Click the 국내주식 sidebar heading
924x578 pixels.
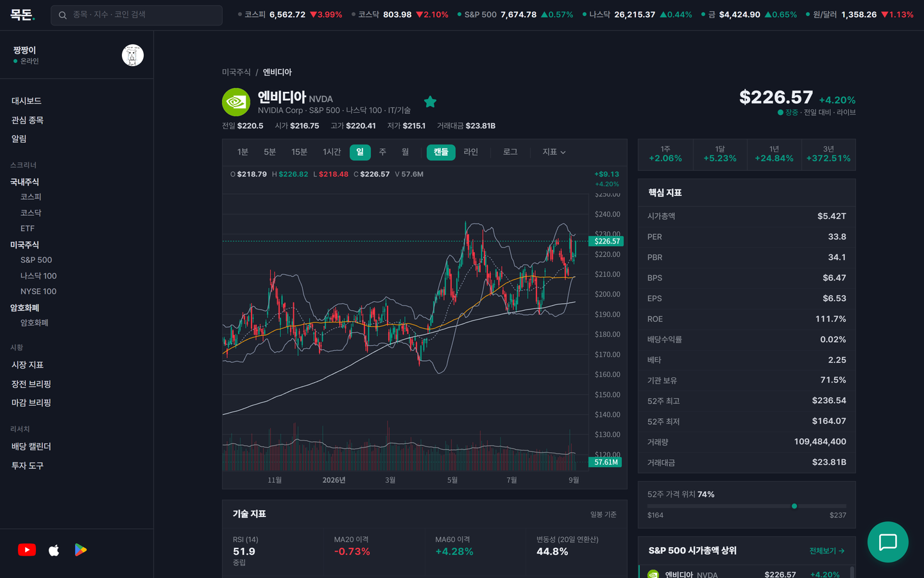[25, 182]
